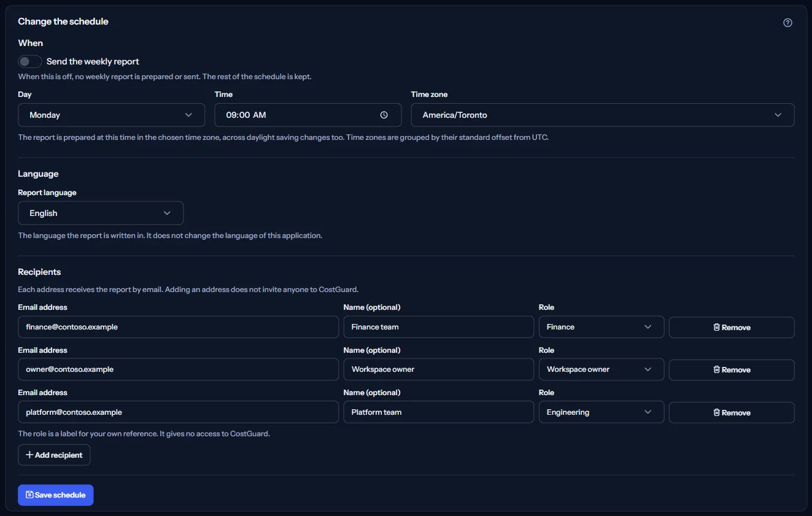
Task: Click the Platform team name field
Action: (439, 412)
